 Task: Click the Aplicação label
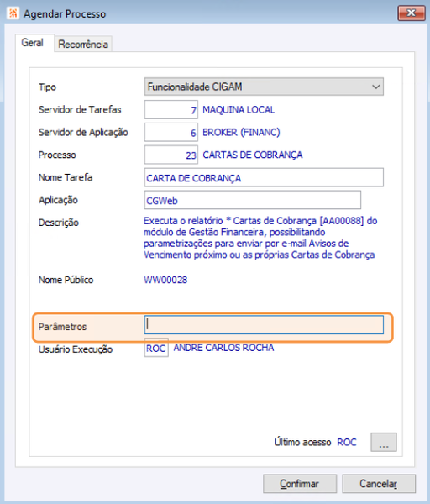point(58,200)
